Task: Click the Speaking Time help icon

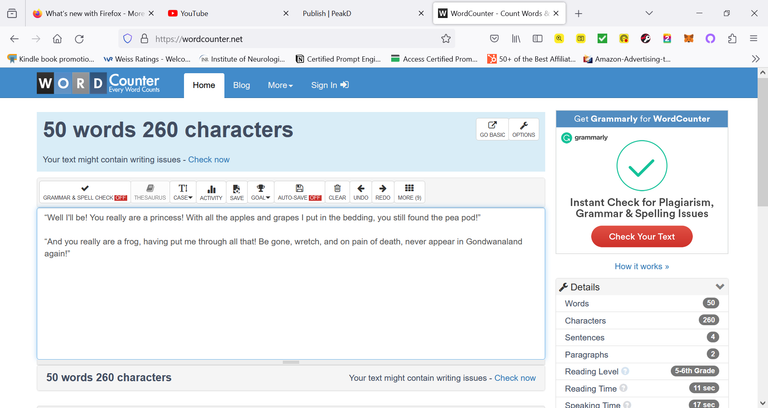Action: [x=627, y=405]
